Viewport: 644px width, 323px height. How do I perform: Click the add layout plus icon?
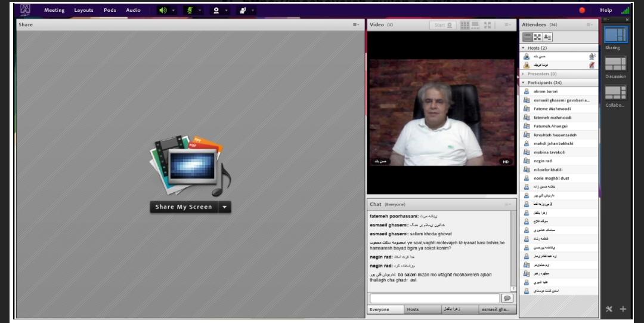coord(623,309)
